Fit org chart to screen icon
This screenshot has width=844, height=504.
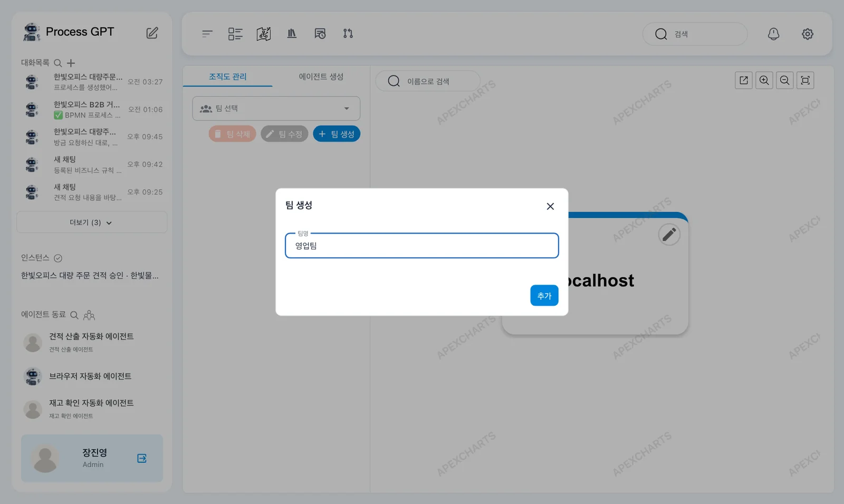[805, 80]
